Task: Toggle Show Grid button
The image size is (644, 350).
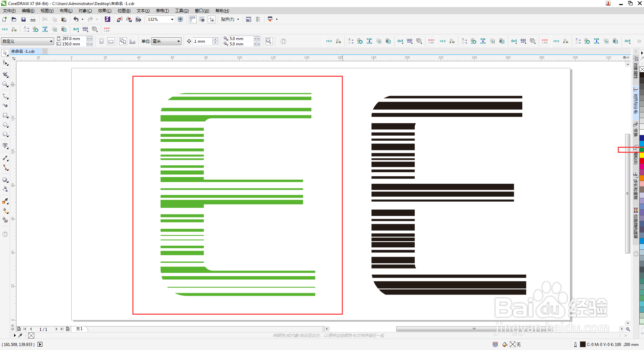Action: point(202,20)
